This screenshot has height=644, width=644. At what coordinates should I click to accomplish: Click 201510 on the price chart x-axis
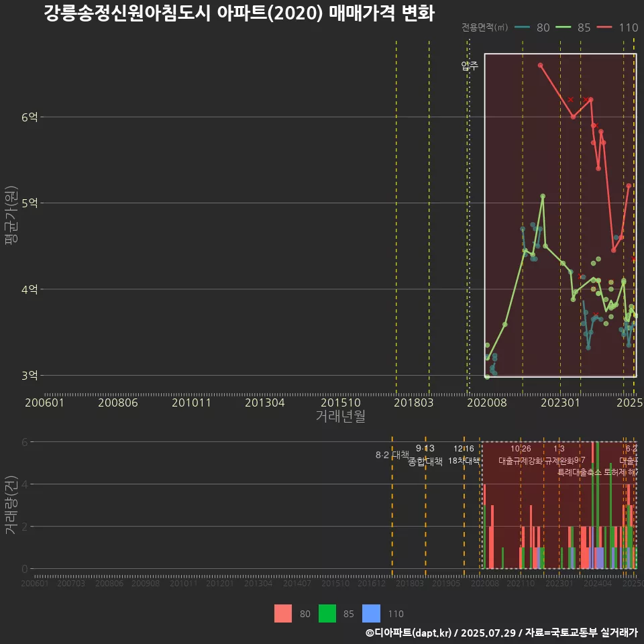(341, 402)
